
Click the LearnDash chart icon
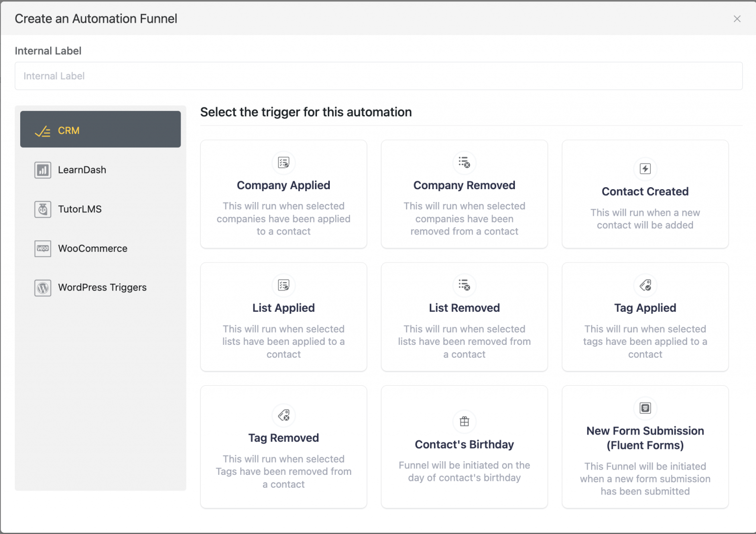coord(42,170)
